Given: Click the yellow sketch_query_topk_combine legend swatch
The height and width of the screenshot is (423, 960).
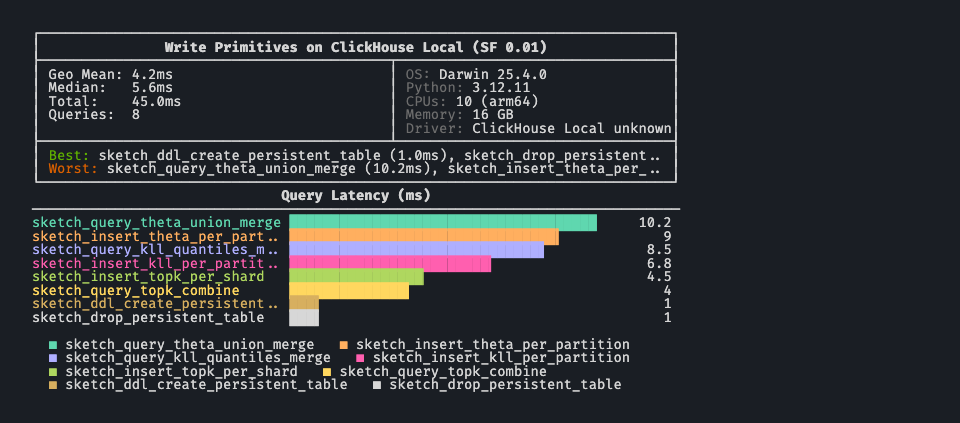Looking at the screenshot, I should coord(328,372).
